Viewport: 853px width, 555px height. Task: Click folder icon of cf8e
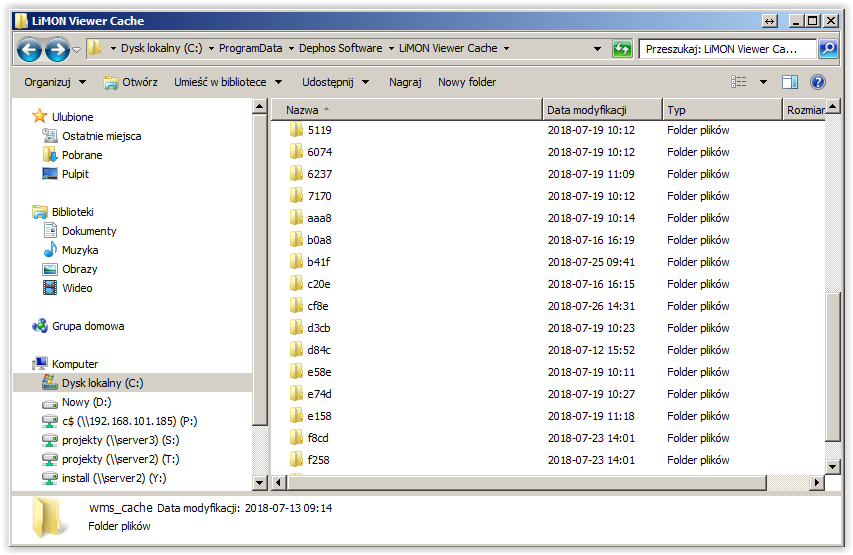296,306
